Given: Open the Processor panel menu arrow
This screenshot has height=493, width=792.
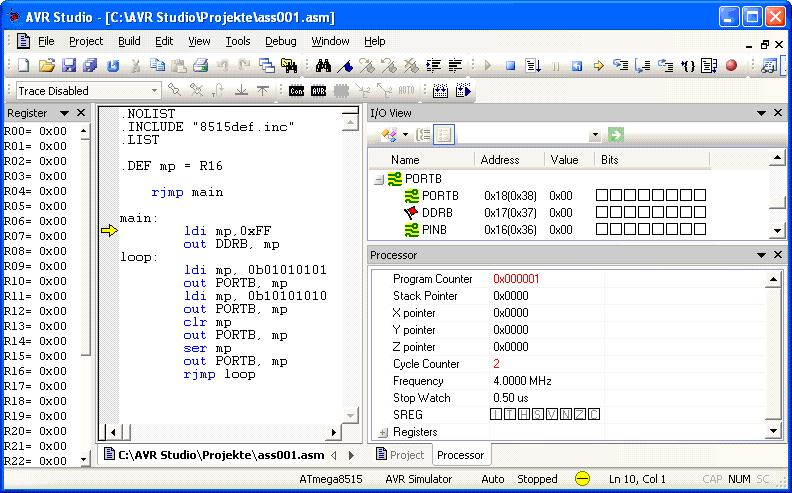Looking at the screenshot, I should pyautogui.click(x=762, y=255).
